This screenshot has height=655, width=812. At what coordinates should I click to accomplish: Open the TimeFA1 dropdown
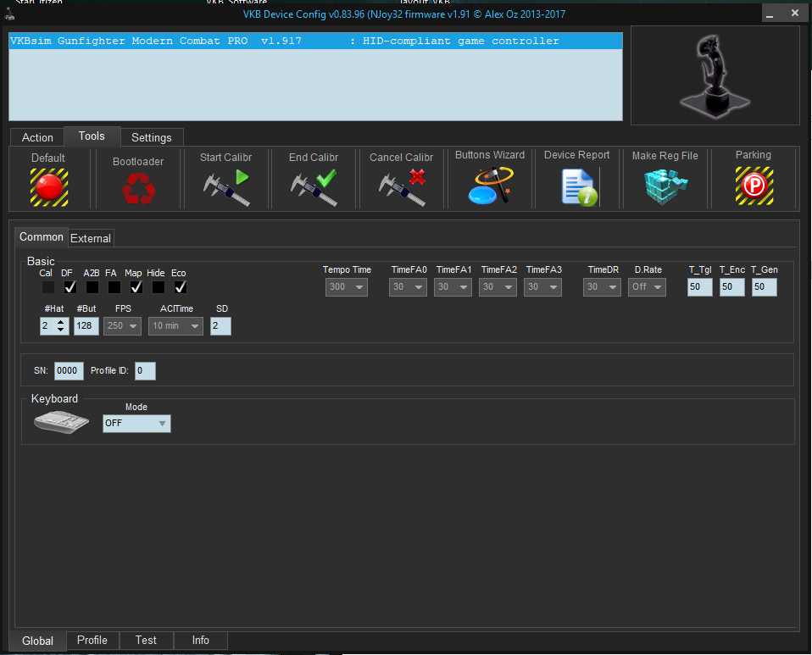click(453, 287)
